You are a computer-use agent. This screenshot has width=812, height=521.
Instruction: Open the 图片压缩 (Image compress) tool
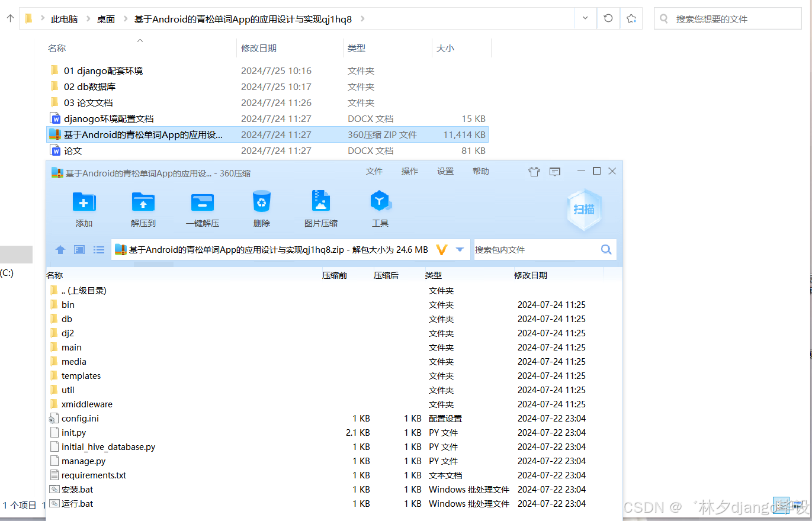coord(321,201)
